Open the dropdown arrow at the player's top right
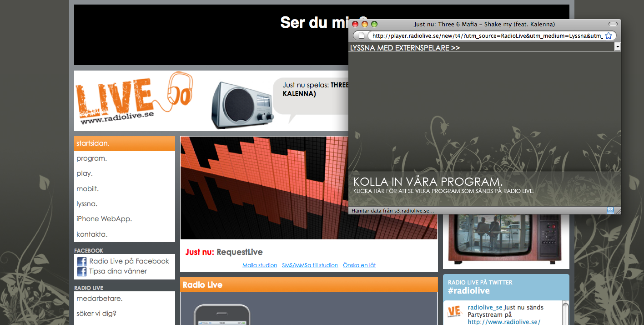Screen dimensions: 644x325 point(618,46)
